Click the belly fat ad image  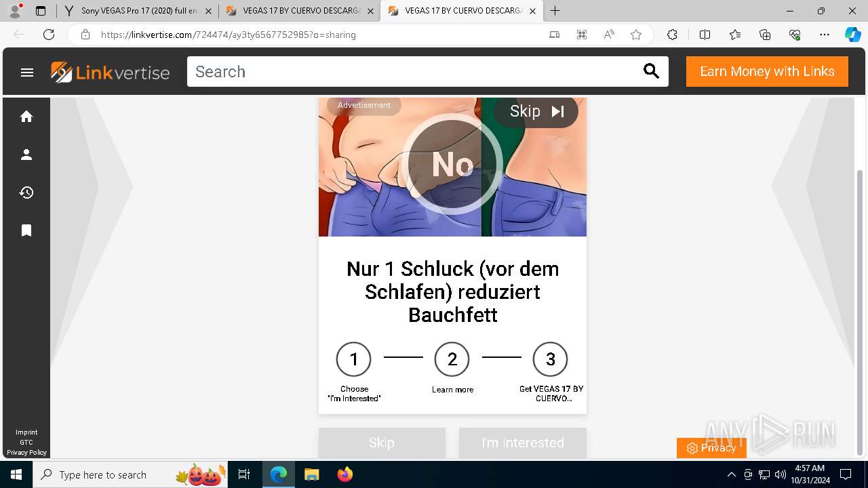(452, 167)
